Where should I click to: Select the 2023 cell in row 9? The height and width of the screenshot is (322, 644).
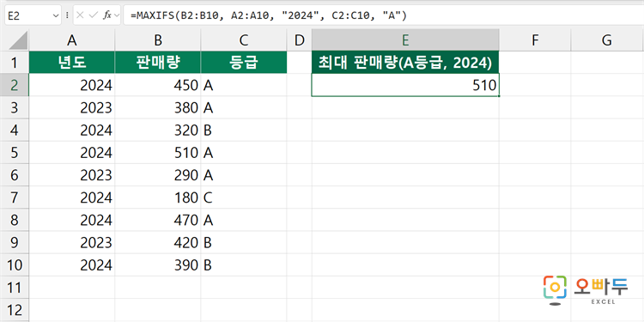click(x=72, y=243)
